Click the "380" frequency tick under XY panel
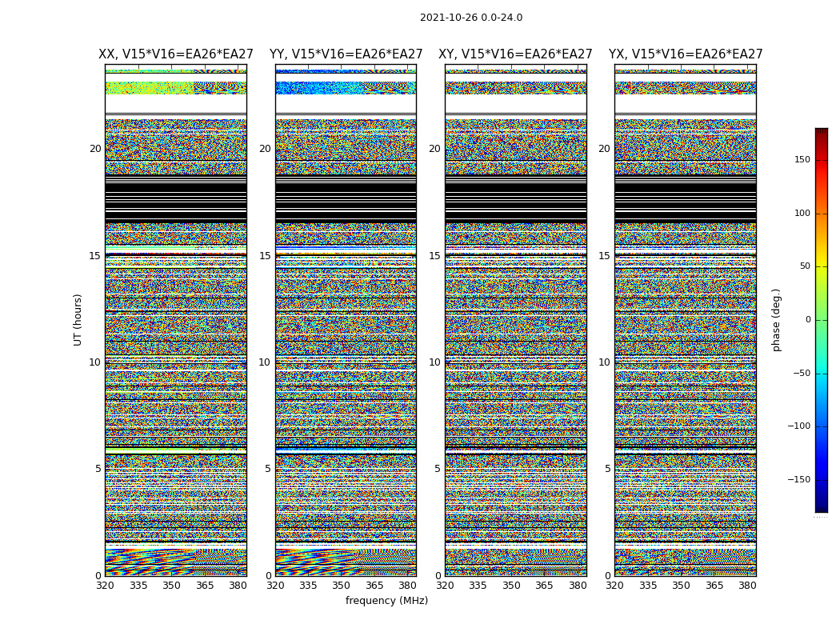The width and height of the screenshot is (840, 640). [578, 586]
